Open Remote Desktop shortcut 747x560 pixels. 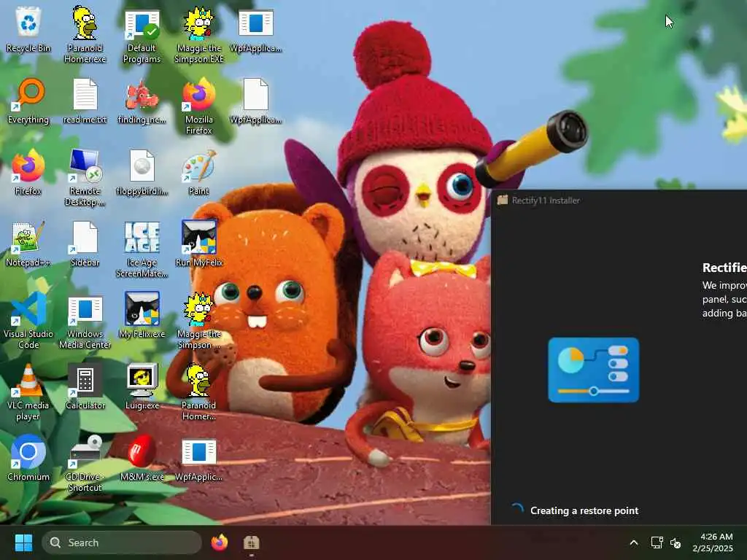point(85,177)
